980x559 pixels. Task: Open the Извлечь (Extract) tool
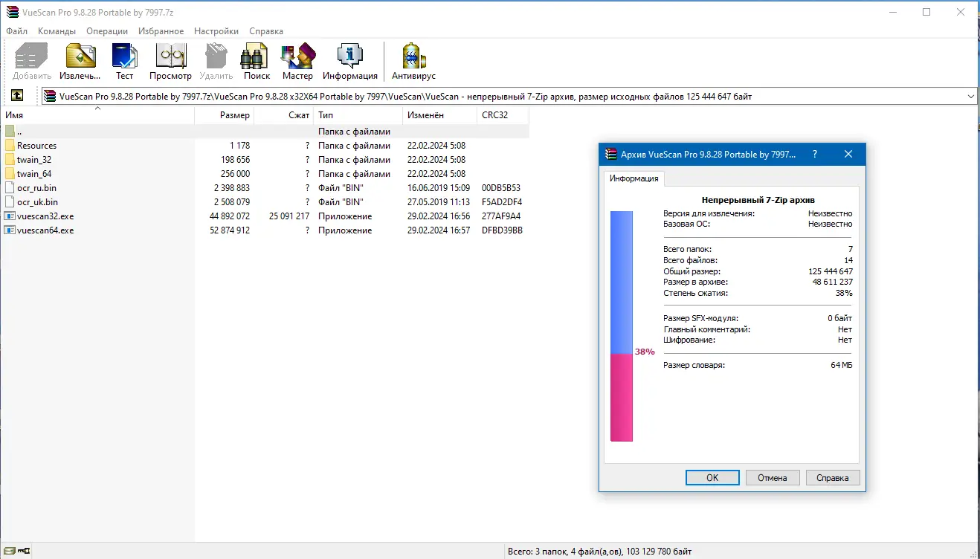point(80,59)
